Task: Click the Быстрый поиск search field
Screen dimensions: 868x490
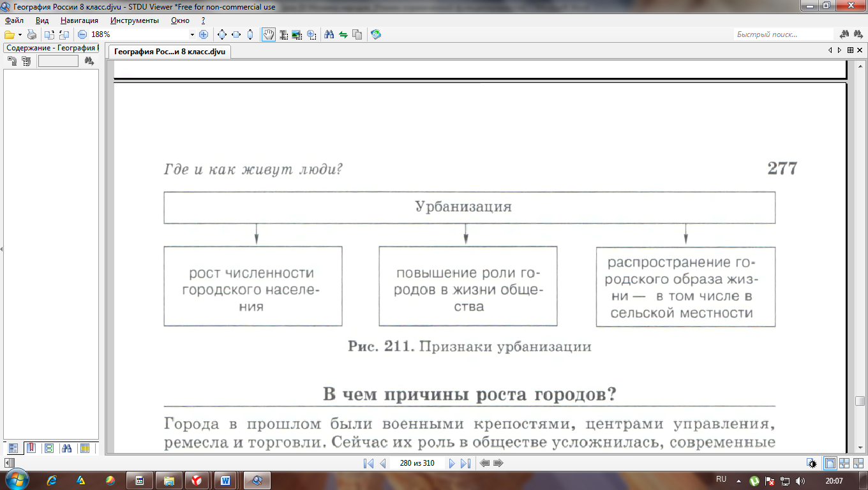Action: pos(784,34)
